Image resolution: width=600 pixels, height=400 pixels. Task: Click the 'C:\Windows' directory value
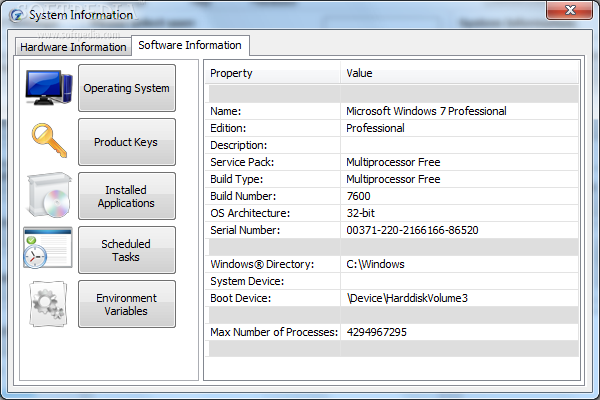point(375,264)
